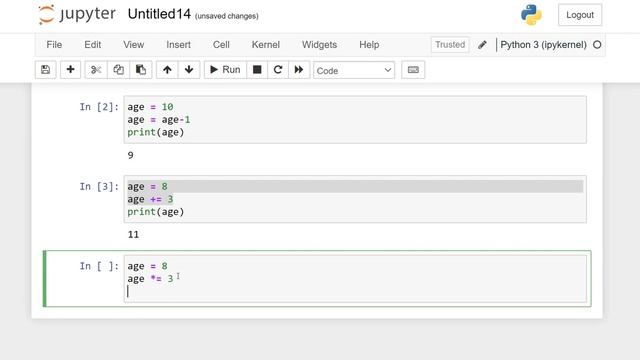The image size is (640, 360).
Task: Move selected cell up arrow
Action: click(167, 70)
